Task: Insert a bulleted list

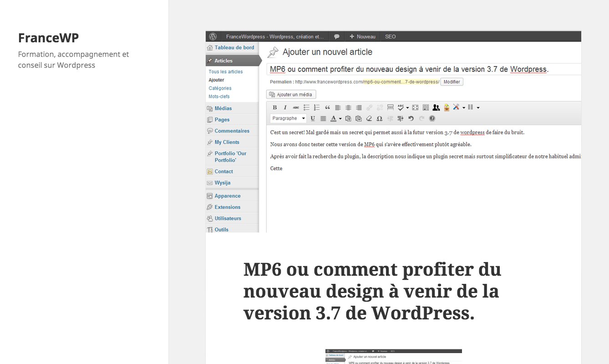Action: 306,107
